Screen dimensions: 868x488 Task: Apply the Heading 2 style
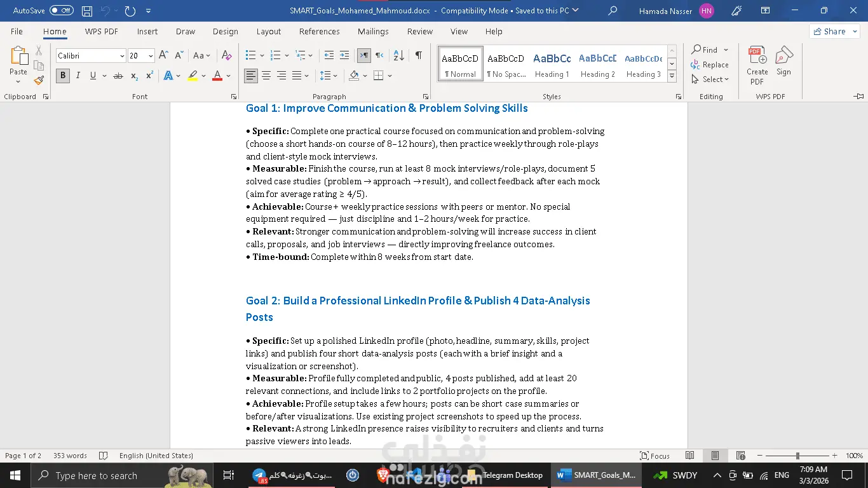click(598, 64)
